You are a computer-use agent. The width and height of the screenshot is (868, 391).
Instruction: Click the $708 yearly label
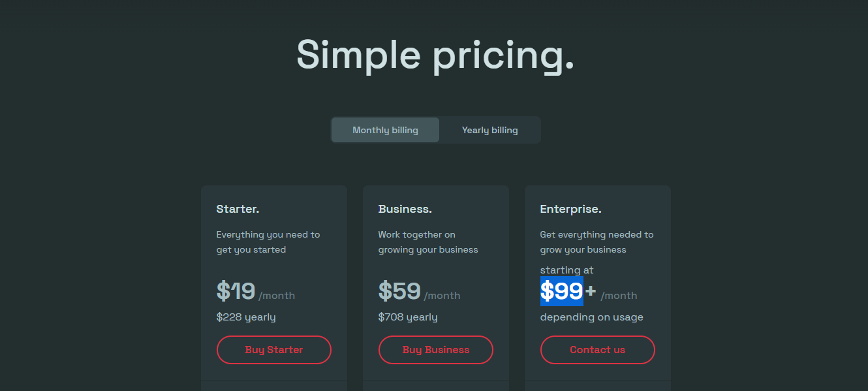[408, 317]
